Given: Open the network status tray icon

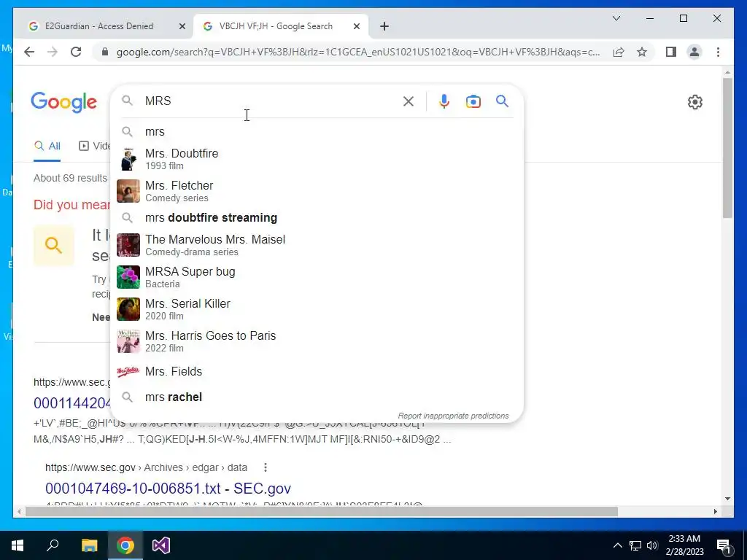Looking at the screenshot, I should [635, 545].
